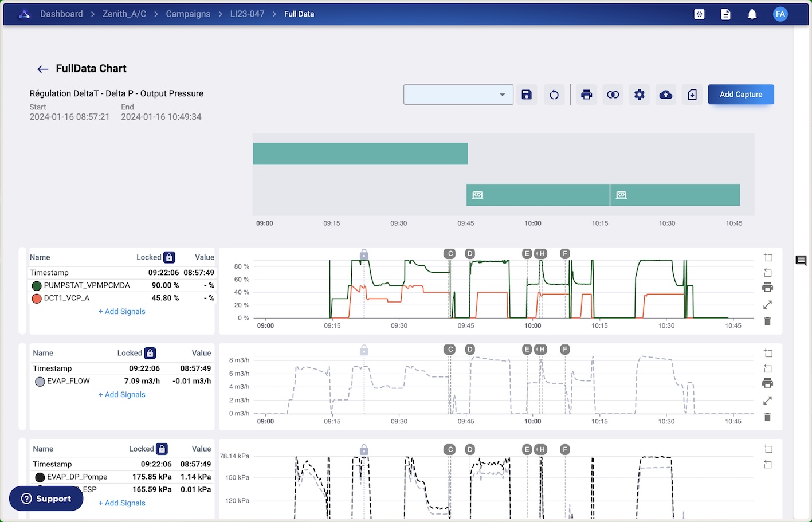Undo-zoom icon on the EVAP_DP chart
Viewport: 812px width, 522px height.
pyautogui.click(x=768, y=464)
